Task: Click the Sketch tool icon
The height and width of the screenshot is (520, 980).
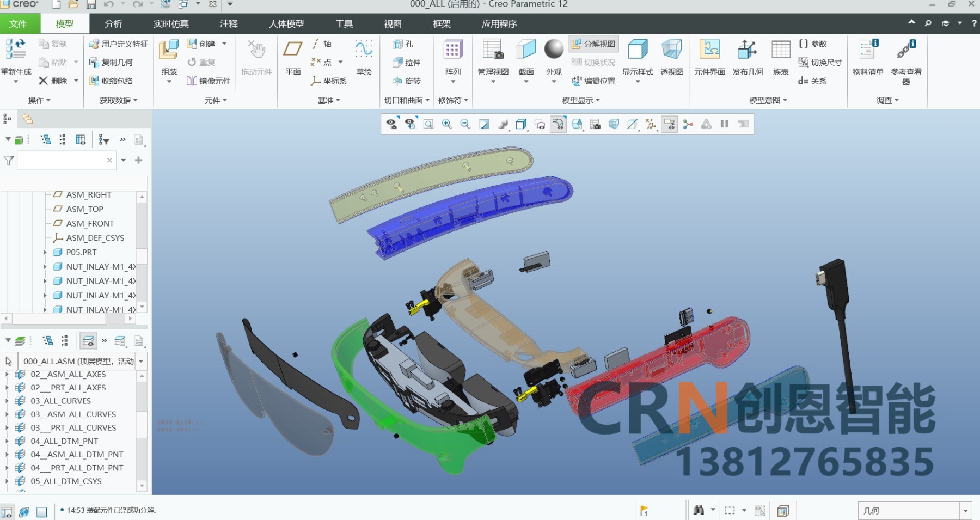Action: 364,50
